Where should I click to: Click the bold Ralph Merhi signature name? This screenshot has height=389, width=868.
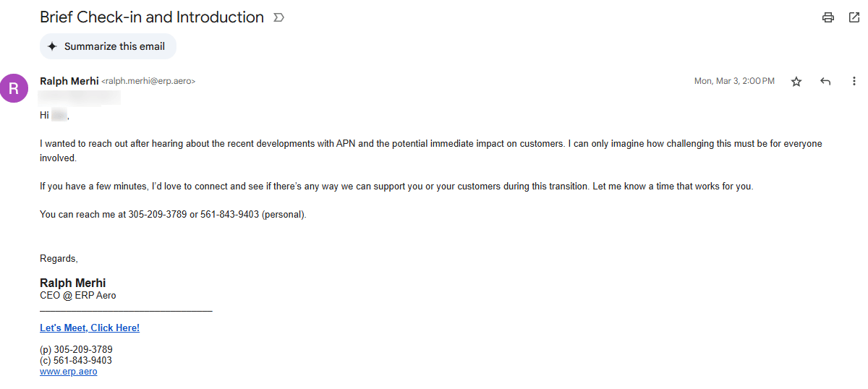[73, 283]
